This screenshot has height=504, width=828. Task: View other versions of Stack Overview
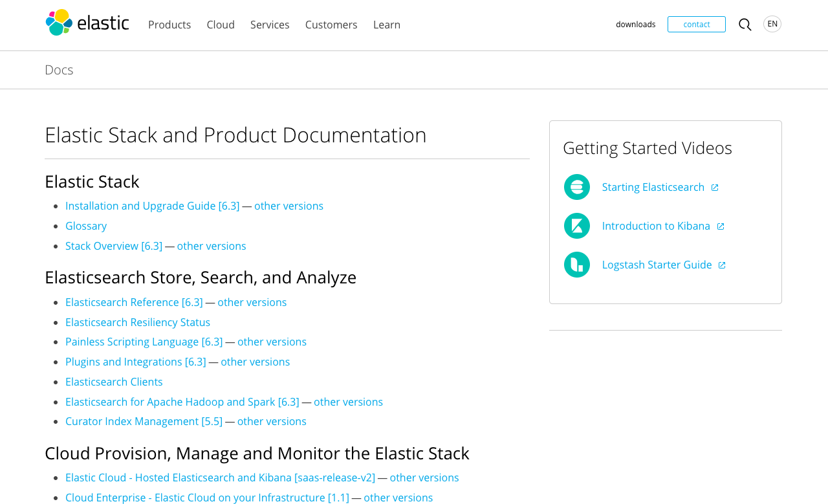tap(212, 246)
